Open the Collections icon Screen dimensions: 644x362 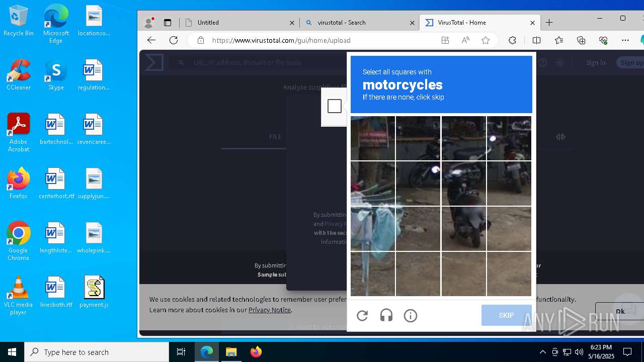[581, 40]
